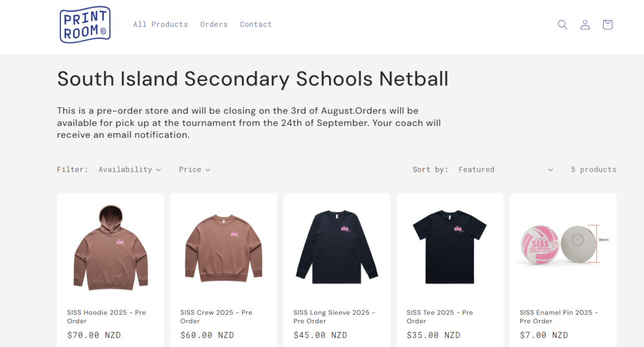Image resolution: width=644 pixels, height=347 pixels.
Task: Select the navy tee product image
Action: pos(450,246)
